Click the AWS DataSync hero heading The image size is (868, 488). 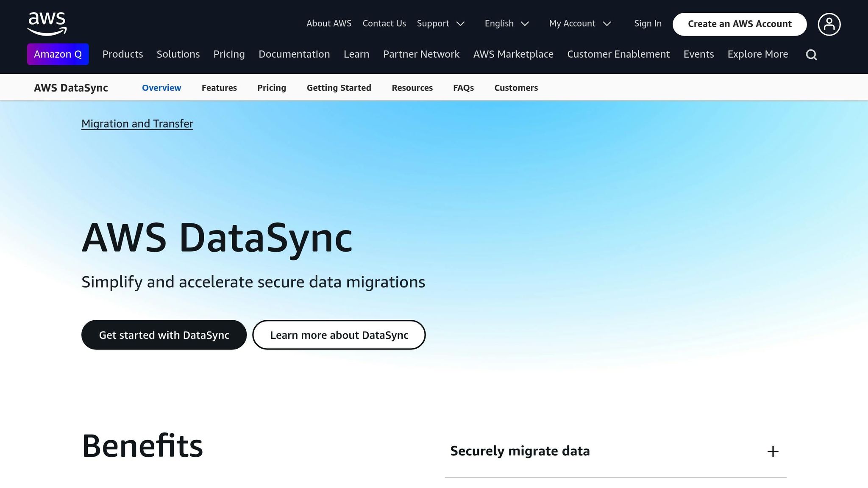tap(217, 238)
